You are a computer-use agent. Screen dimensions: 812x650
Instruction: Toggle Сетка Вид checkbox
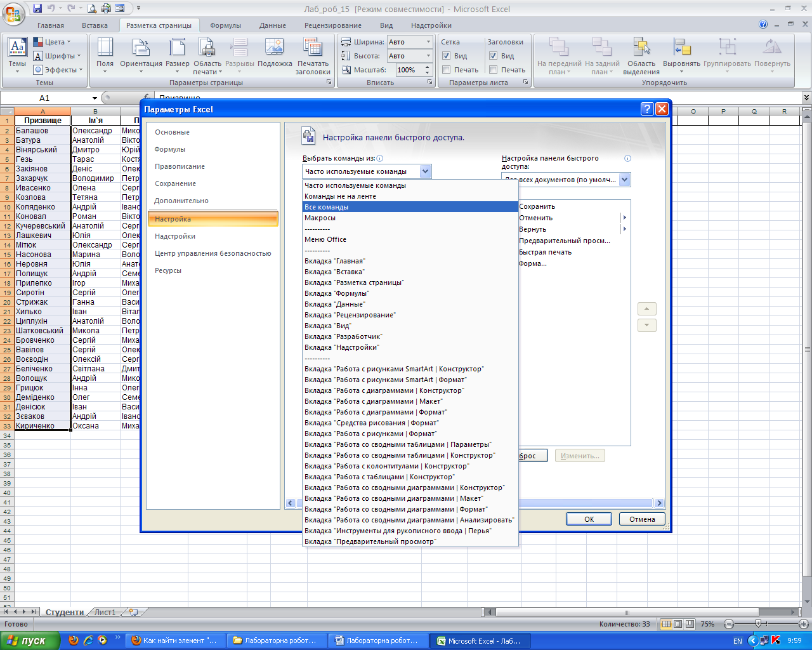point(447,56)
